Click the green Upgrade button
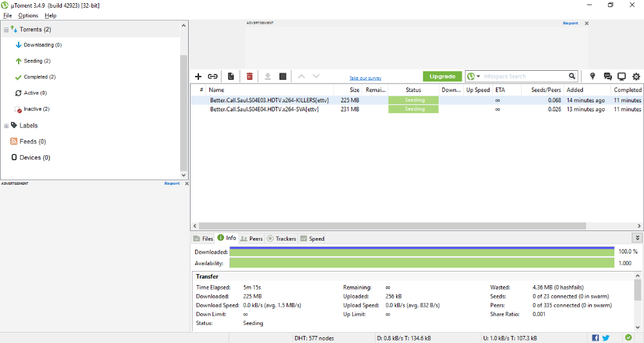 pos(442,77)
